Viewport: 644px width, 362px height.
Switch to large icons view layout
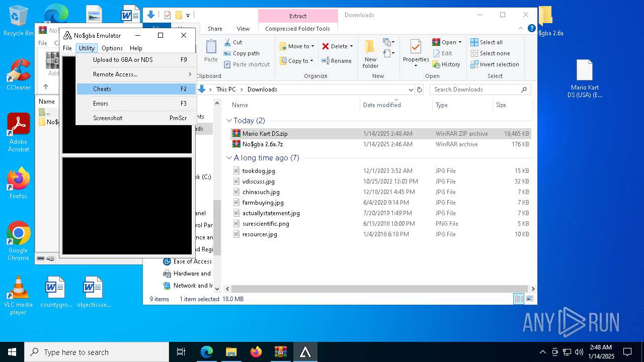click(x=529, y=299)
